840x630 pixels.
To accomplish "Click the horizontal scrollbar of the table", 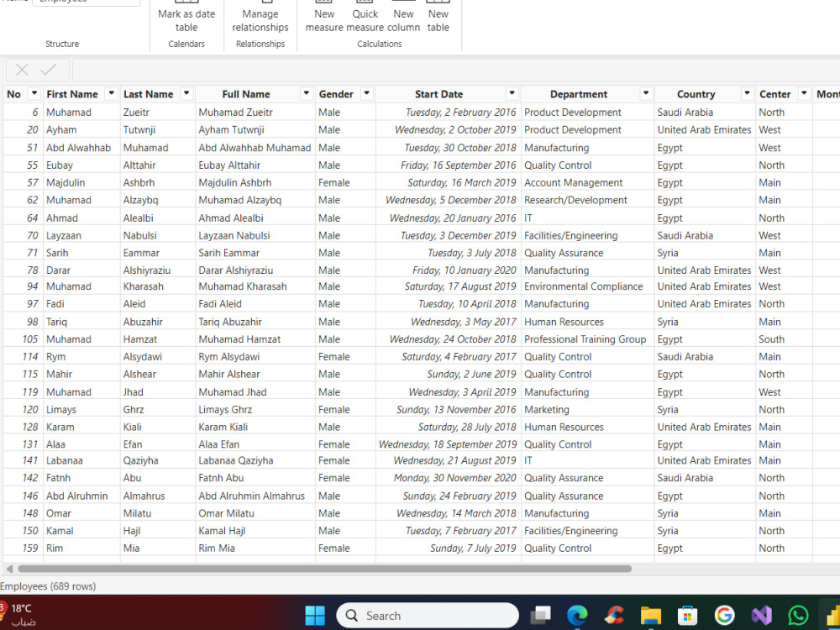I will pyautogui.click(x=324, y=569).
